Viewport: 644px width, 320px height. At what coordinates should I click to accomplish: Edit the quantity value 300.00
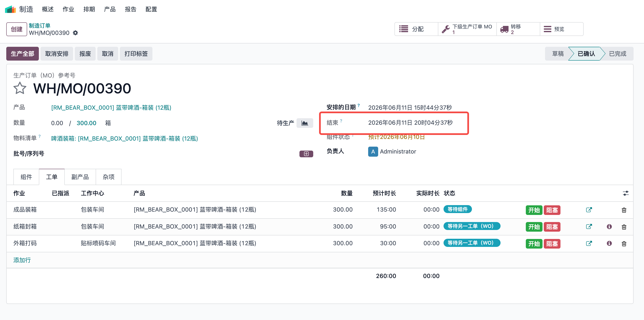coord(86,123)
